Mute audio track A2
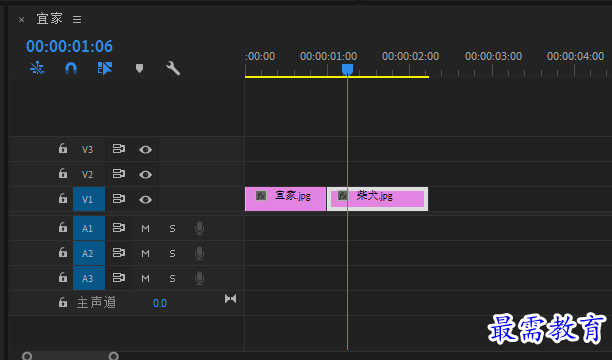 click(x=146, y=254)
